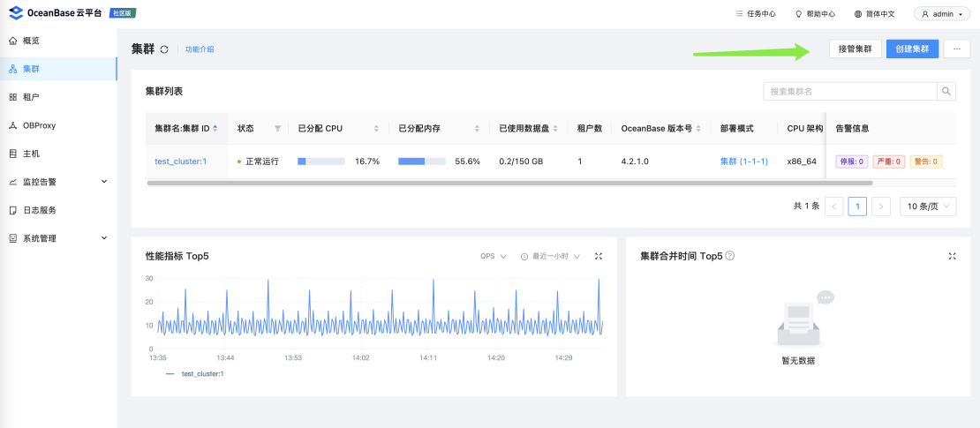Screen dimensions: 980x428
Task: Open the more actions ellipsis button
Action: (957, 49)
